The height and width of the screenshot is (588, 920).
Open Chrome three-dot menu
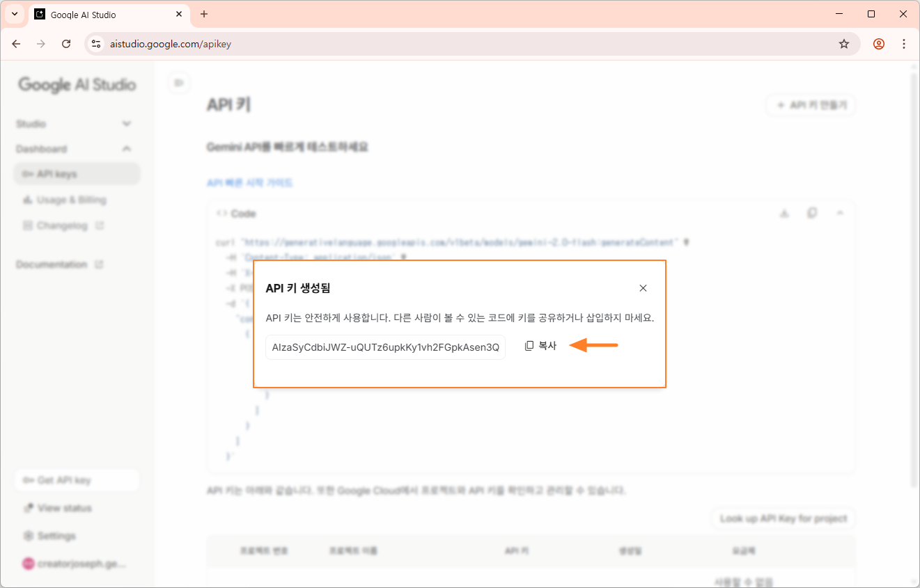pyautogui.click(x=904, y=44)
